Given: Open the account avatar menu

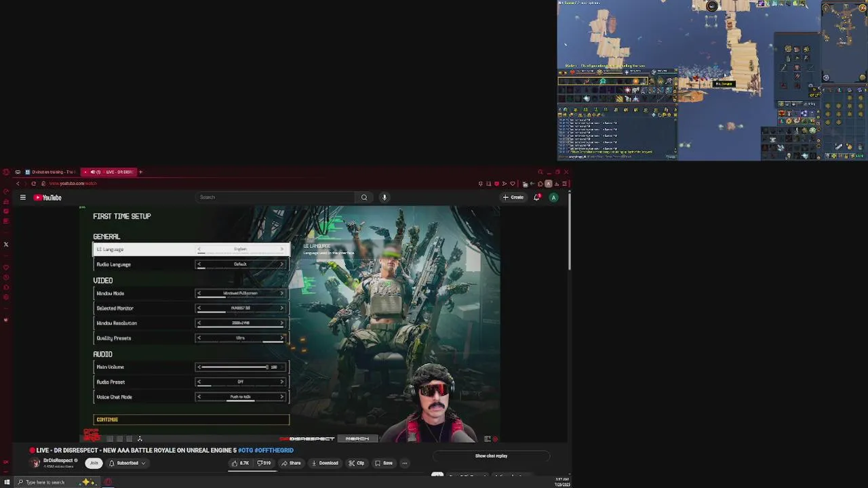Looking at the screenshot, I should click(x=553, y=197).
